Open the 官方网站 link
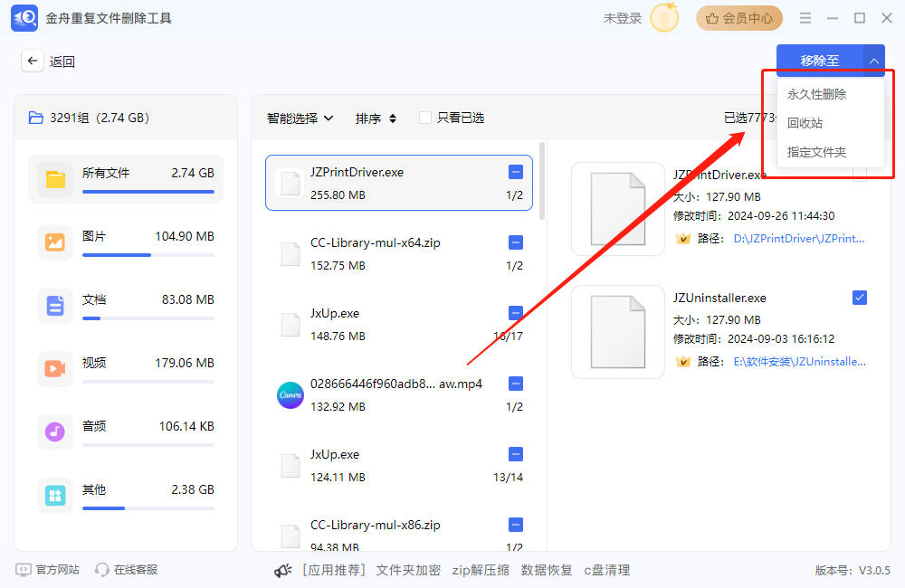Image resolution: width=905 pixels, height=588 pixels. point(58,570)
